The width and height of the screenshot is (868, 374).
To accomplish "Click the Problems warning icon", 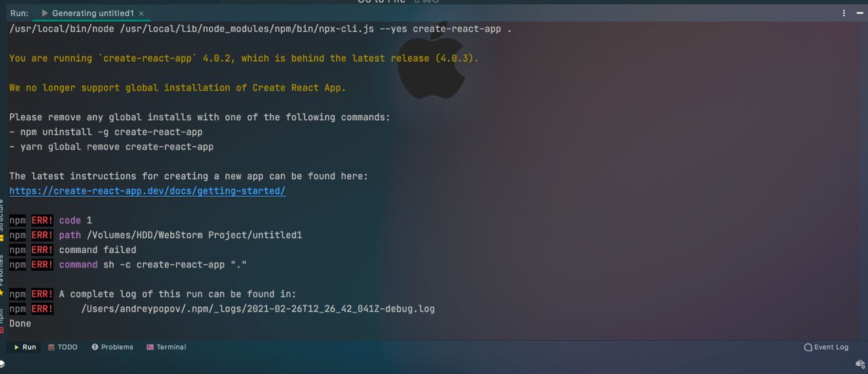I will 95,347.
